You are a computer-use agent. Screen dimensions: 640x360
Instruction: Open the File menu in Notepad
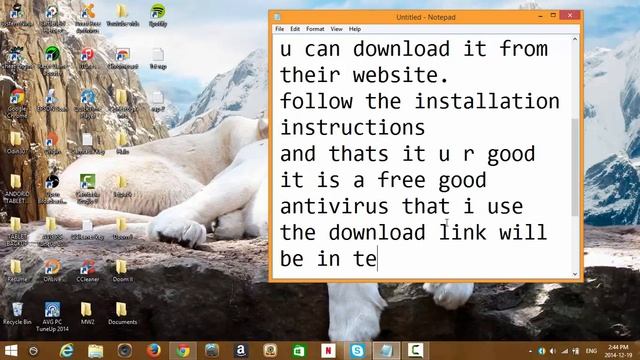click(280, 29)
